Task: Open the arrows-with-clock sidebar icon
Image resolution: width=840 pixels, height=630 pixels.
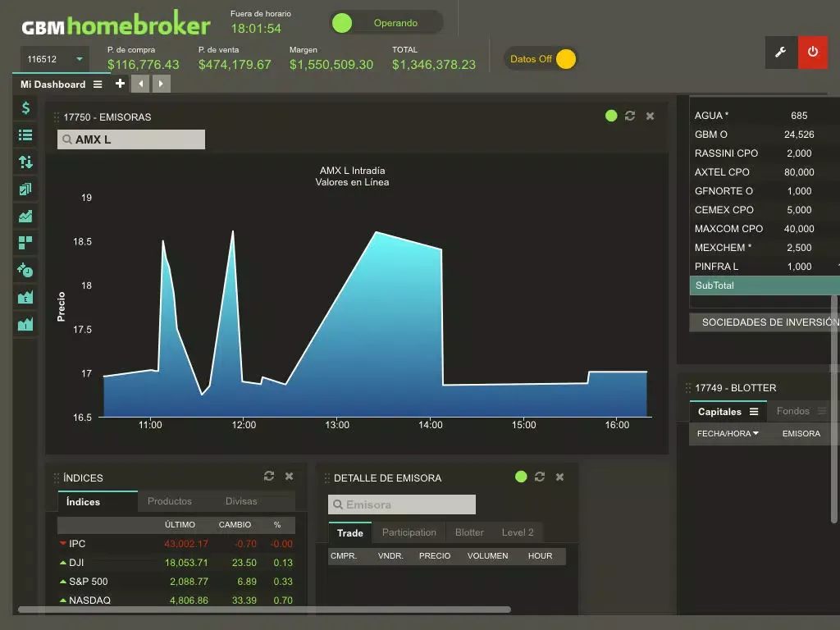Action: click(25, 270)
